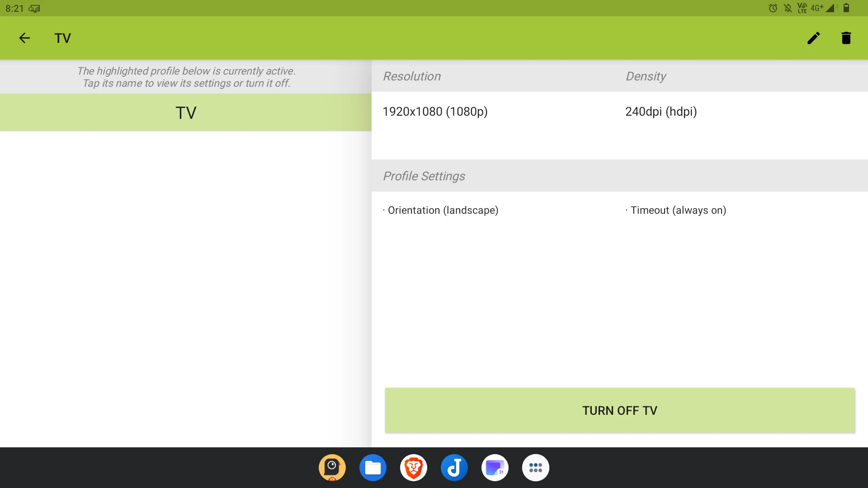Screen dimensions: 868x488
Task: Open the yellow bird camera app icon
Action: tap(332, 468)
